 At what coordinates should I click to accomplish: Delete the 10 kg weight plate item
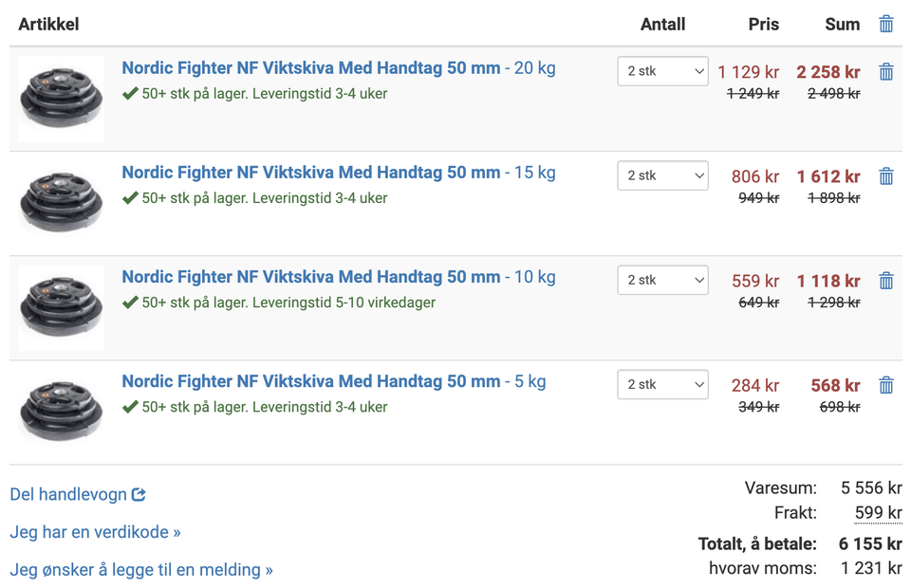pyautogui.click(x=885, y=281)
